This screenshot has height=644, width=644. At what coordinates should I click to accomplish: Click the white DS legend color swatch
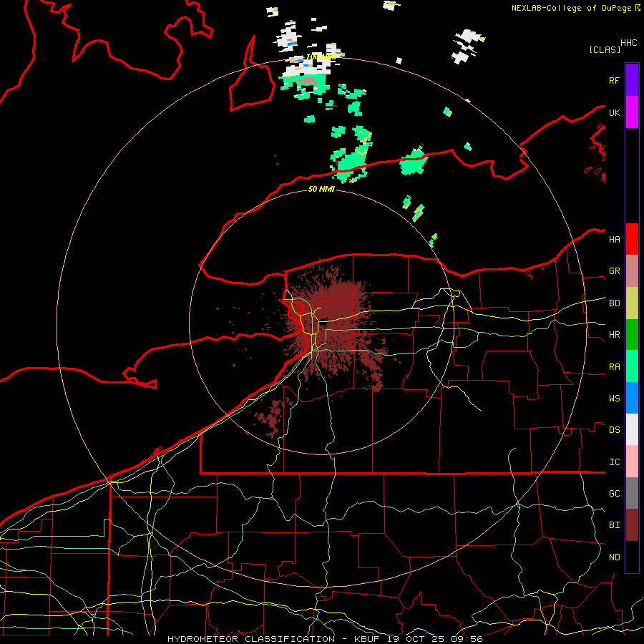point(632,429)
